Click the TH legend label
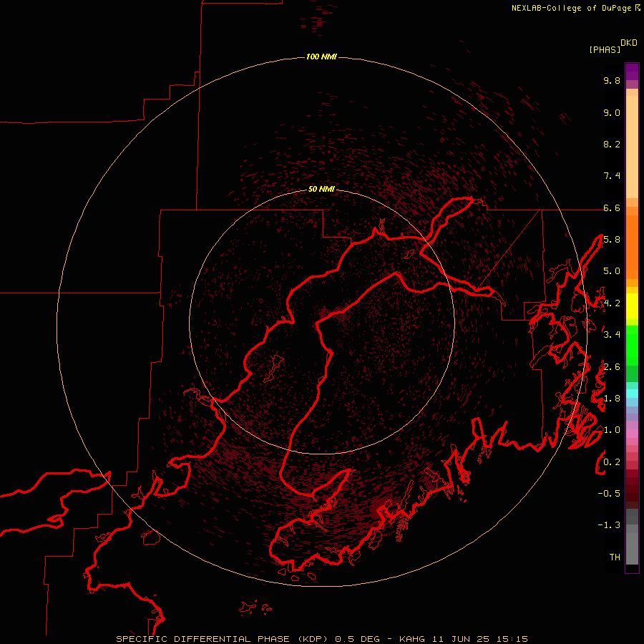Screen dimensions: 644x644 615,557
